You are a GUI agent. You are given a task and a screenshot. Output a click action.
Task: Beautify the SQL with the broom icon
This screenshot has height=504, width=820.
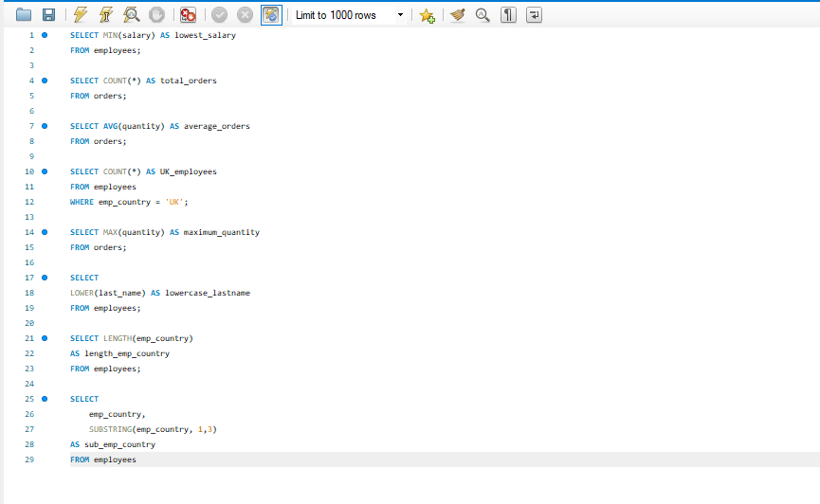pyautogui.click(x=458, y=14)
